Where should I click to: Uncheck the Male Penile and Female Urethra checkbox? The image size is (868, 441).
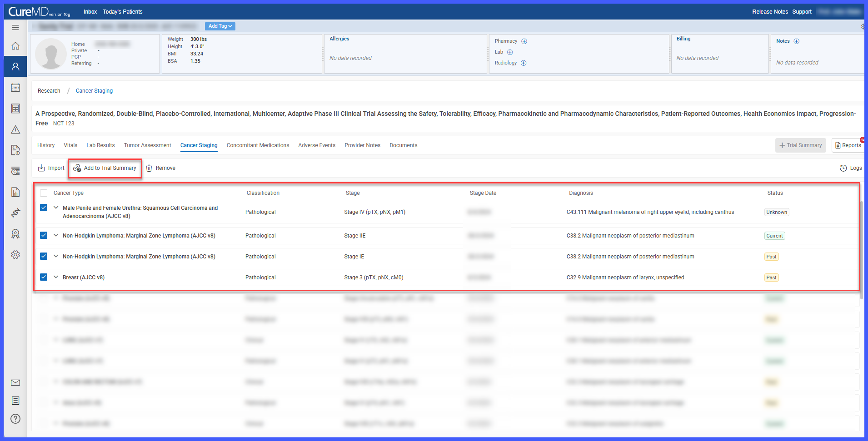44,208
